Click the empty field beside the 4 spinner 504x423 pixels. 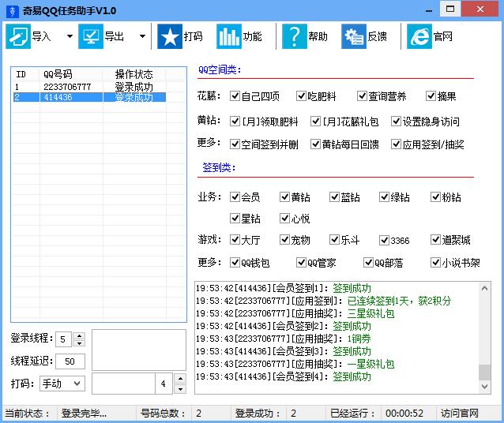click(123, 384)
